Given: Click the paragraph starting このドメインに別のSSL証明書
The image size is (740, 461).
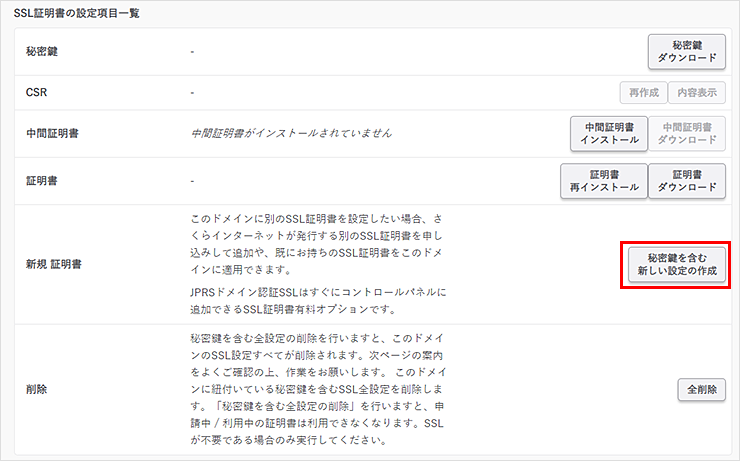Looking at the screenshot, I should [x=316, y=244].
